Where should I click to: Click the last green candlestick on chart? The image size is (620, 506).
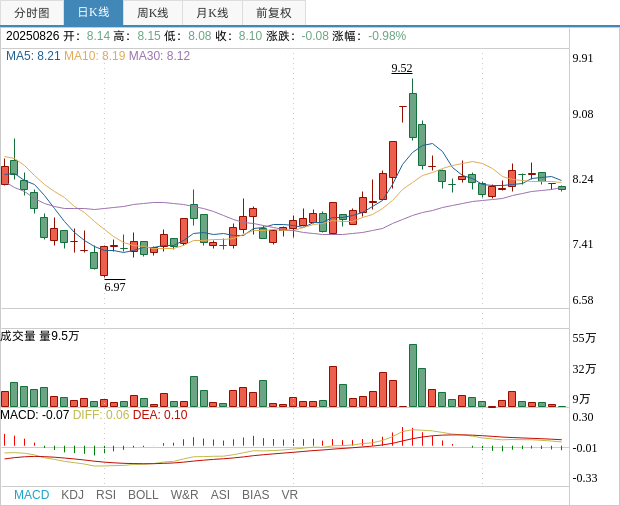point(562,188)
